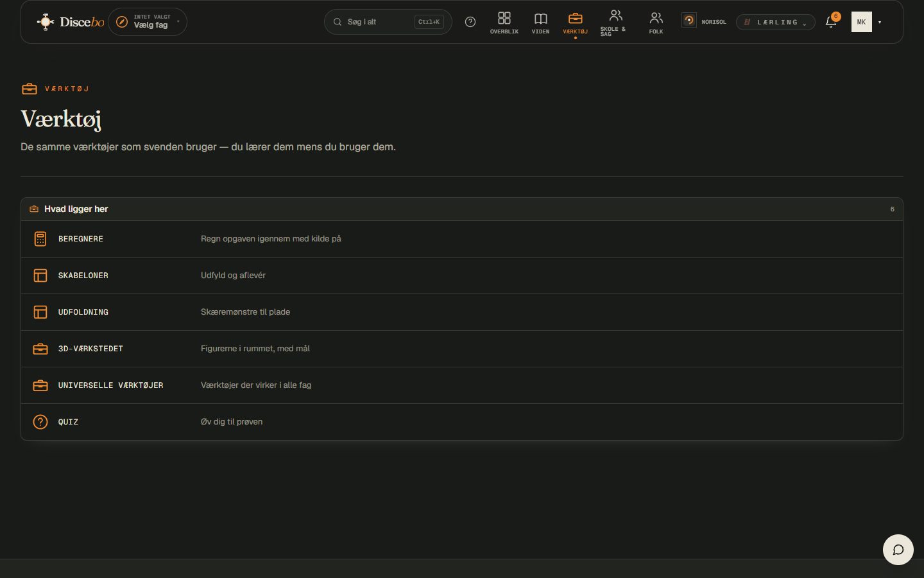Open the UDFOLDNING row
924x578 pixels.
462,312
